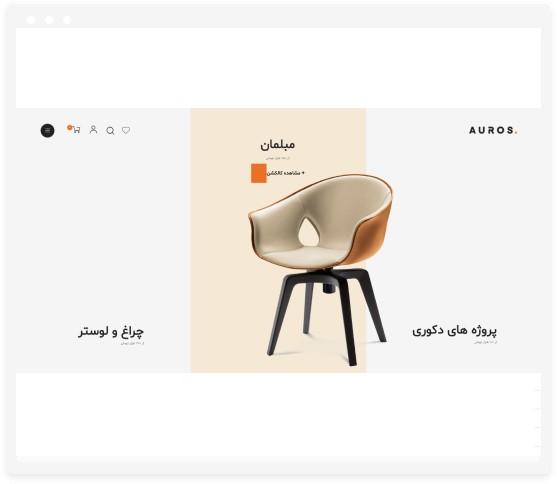Click the view-products link under مبلمان
557x484 pixels.
pos(284,173)
